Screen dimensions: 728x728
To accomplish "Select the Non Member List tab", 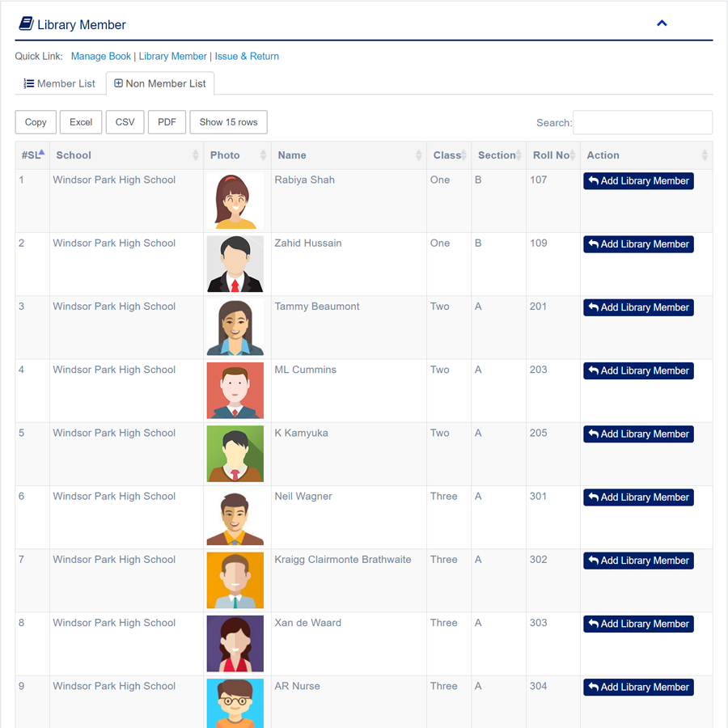I will 160,83.
